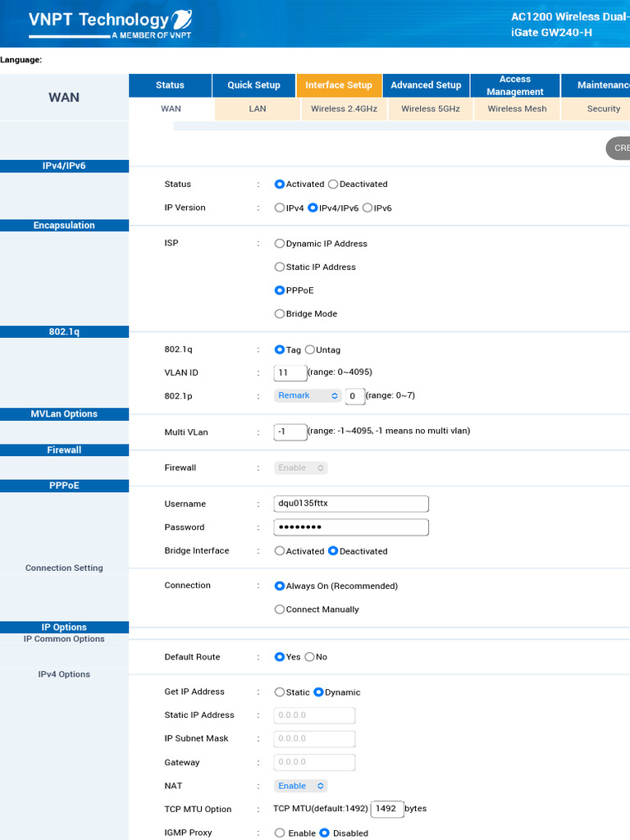Viewport: 630px width, 840px height.
Task: Click the VLAN ID input box
Action: [290, 373]
